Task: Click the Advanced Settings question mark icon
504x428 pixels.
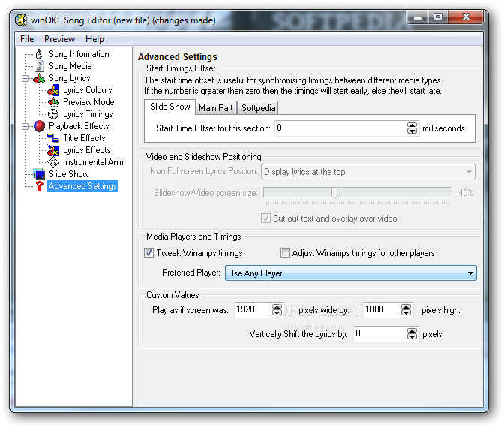Action: (x=39, y=186)
